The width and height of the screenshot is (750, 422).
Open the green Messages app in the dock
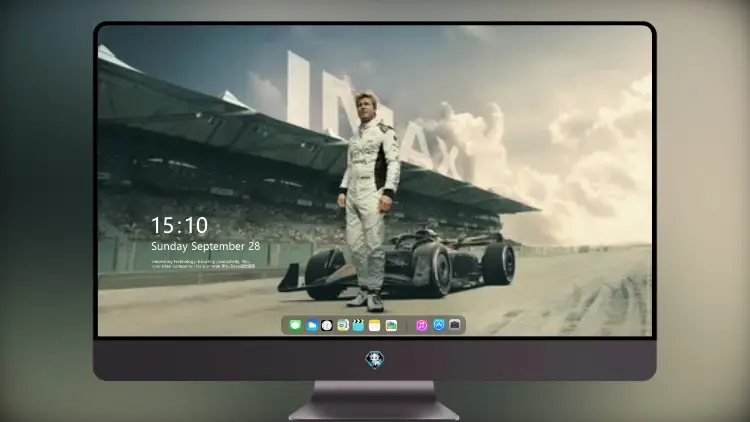[295, 325]
